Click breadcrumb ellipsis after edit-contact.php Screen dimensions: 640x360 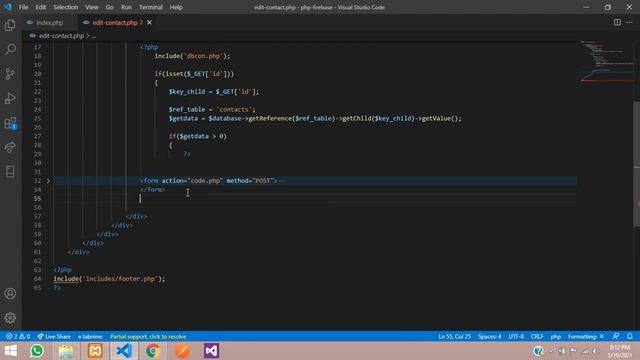[x=94, y=36]
